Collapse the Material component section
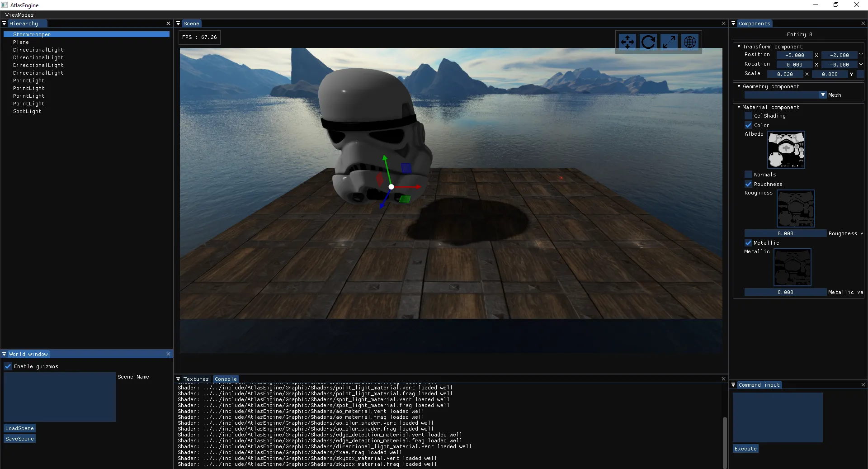The height and width of the screenshot is (469, 868). 739,107
